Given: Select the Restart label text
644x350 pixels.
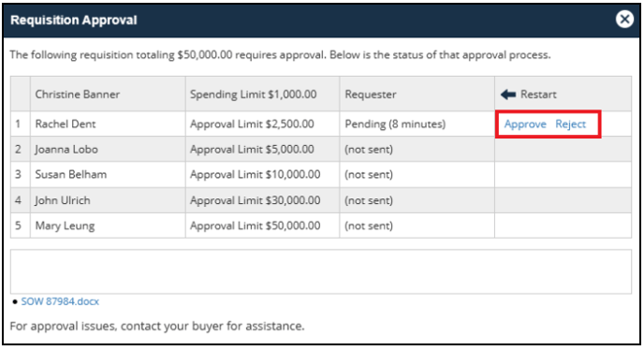Looking at the screenshot, I should pos(538,95).
